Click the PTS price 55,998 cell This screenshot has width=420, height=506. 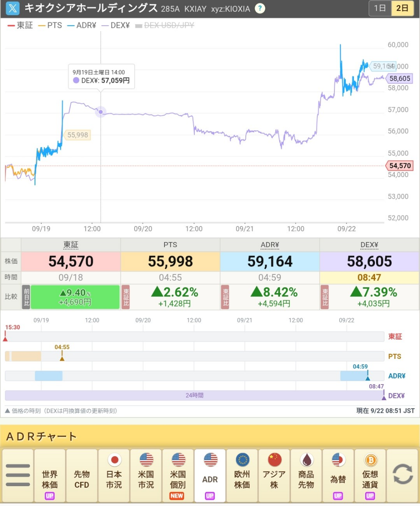[x=170, y=261]
